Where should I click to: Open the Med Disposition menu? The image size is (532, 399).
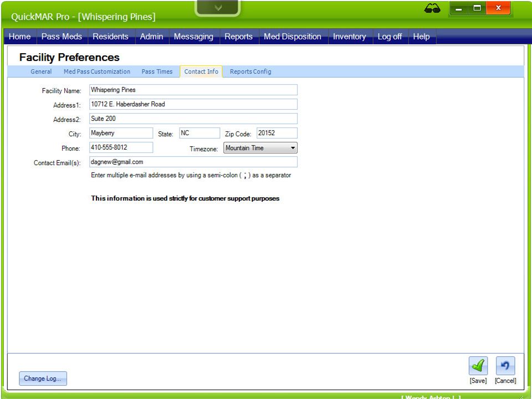[293, 37]
